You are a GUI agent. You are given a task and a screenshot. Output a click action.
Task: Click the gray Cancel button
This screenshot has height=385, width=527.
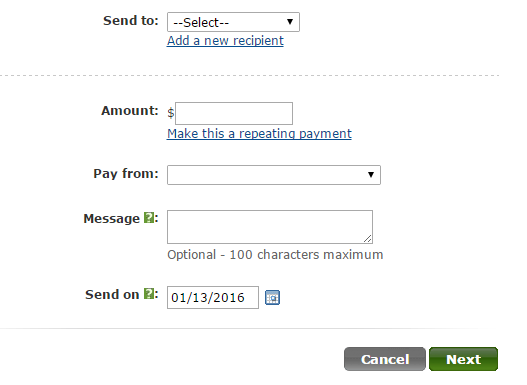(385, 359)
